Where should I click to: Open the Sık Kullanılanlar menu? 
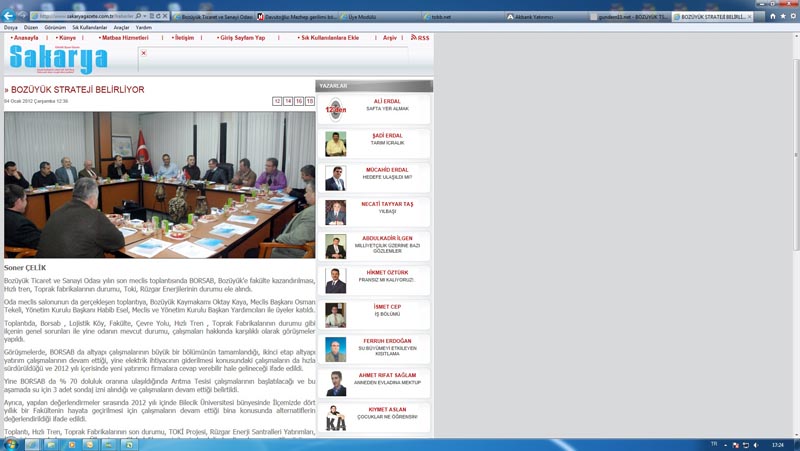pos(89,28)
